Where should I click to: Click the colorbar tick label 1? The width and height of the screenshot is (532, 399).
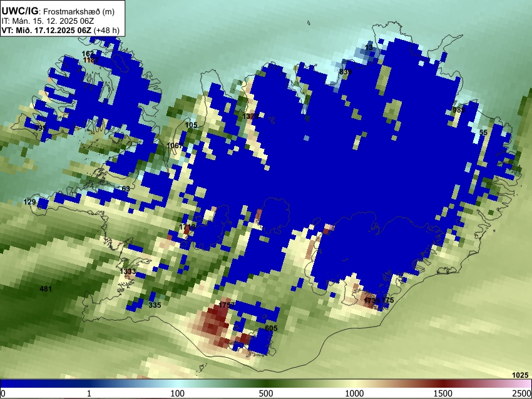[x=89, y=393]
